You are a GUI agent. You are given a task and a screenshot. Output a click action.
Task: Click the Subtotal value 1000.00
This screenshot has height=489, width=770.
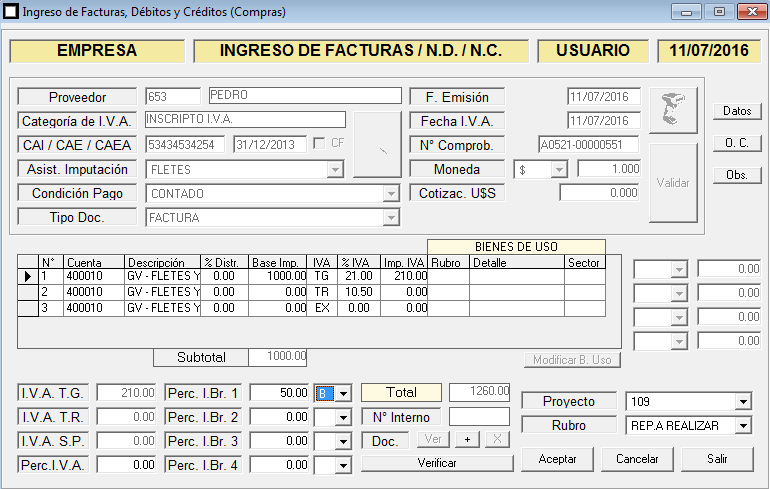277,356
